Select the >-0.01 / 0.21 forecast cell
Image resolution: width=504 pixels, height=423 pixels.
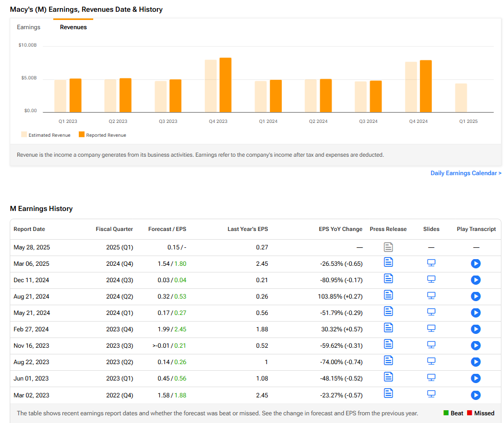169,346
